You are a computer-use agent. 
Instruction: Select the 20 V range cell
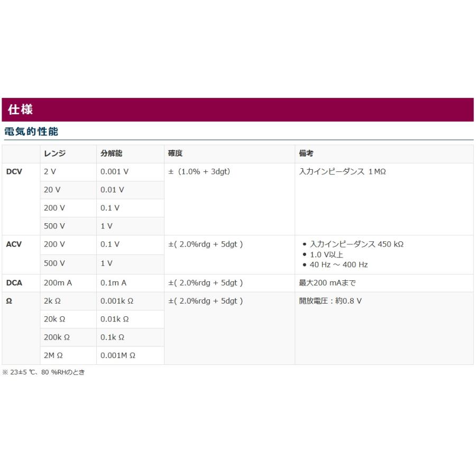tap(52, 190)
